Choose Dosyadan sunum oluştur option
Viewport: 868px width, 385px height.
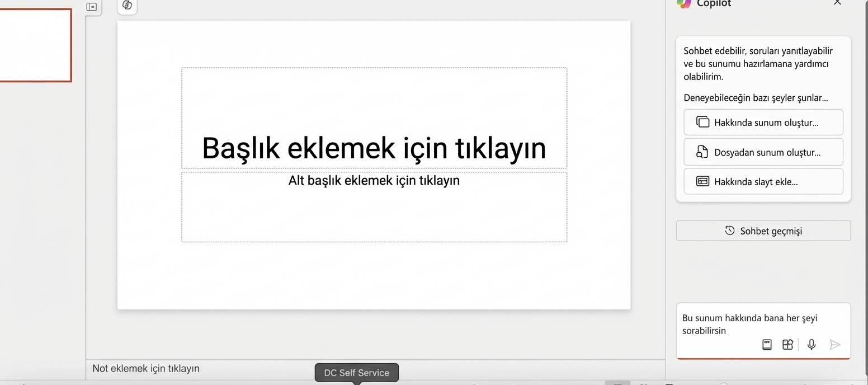(x=763, y=152)
